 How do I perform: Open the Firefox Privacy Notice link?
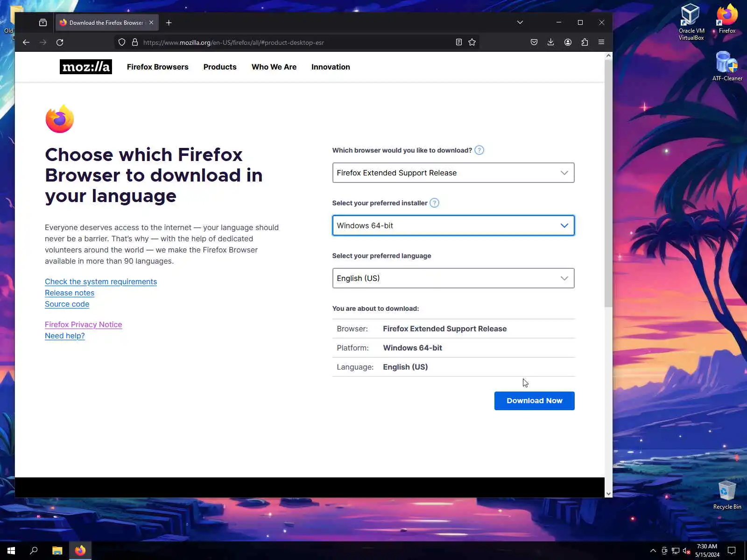click(83, 324)
